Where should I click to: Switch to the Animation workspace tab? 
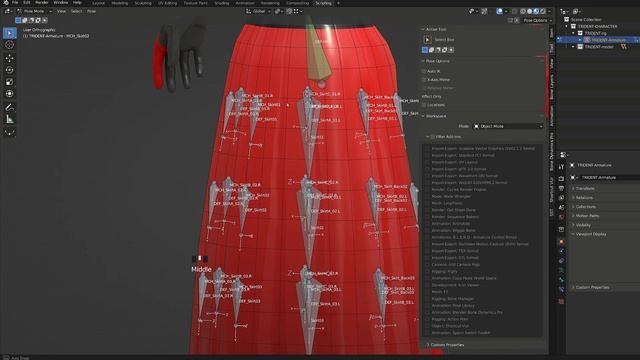[245, 3]
